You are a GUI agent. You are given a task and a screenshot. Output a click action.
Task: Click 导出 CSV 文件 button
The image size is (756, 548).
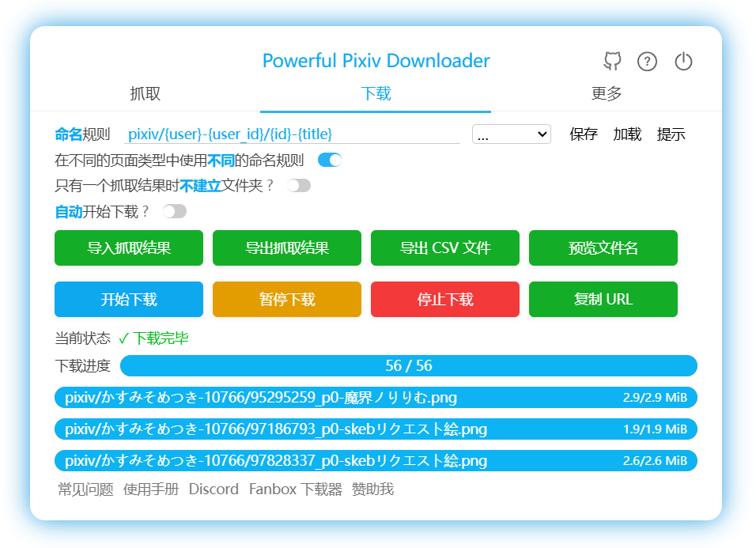click(445, 248)
